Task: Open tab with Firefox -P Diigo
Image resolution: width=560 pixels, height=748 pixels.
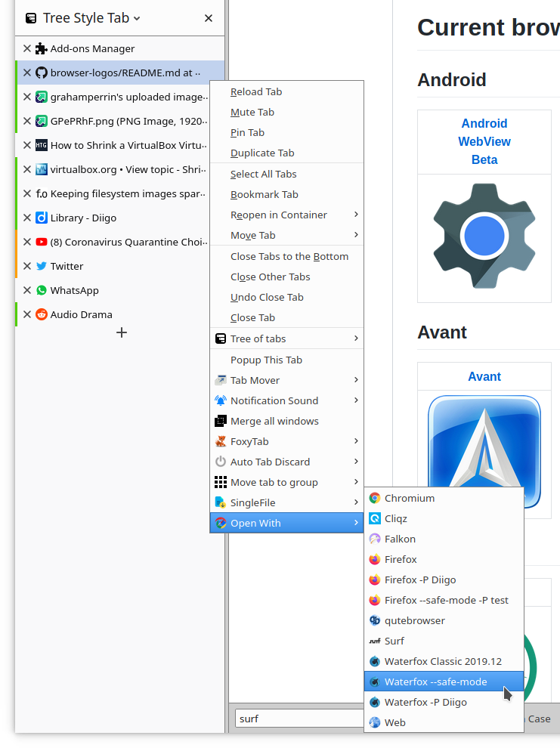Action: click(444, 580)
